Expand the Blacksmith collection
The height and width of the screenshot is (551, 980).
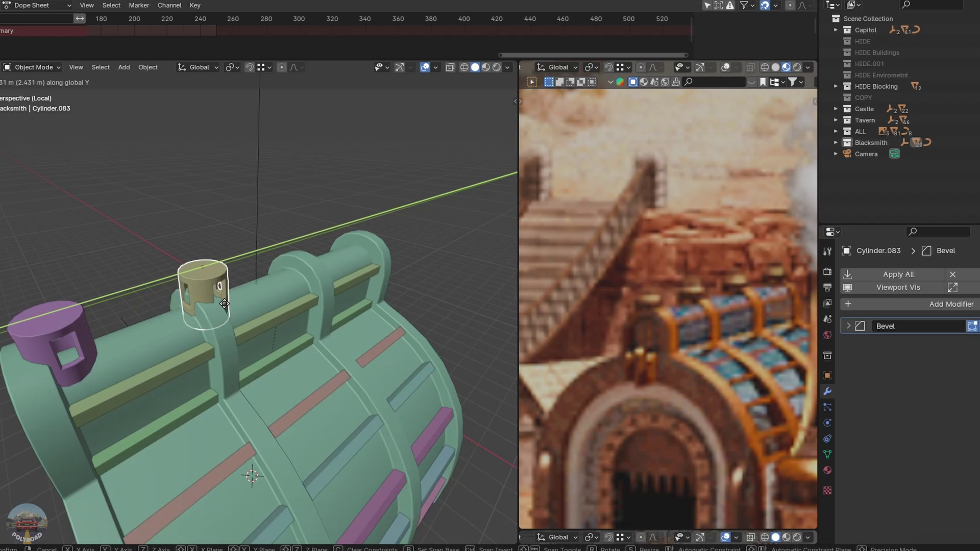coord(836,142)
